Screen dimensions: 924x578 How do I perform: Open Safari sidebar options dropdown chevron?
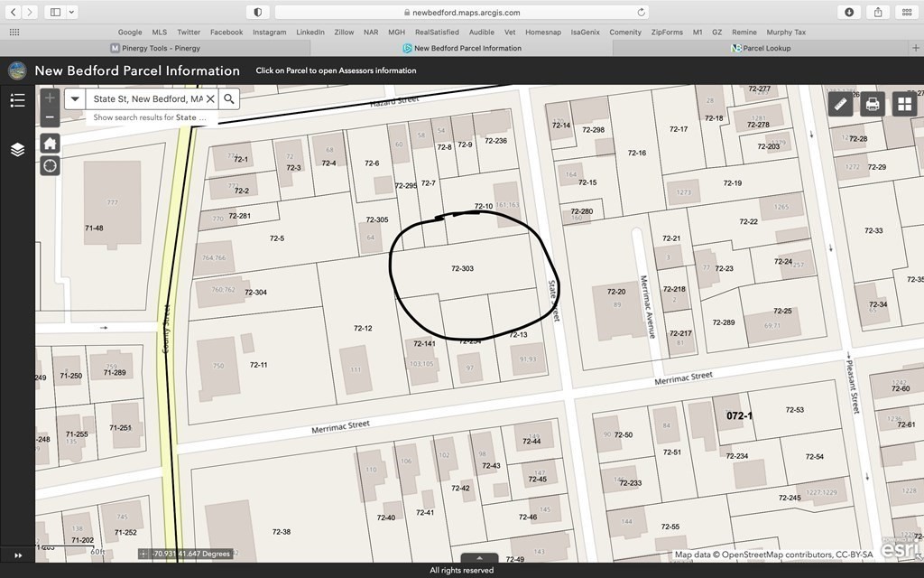[x=72, y=12]
